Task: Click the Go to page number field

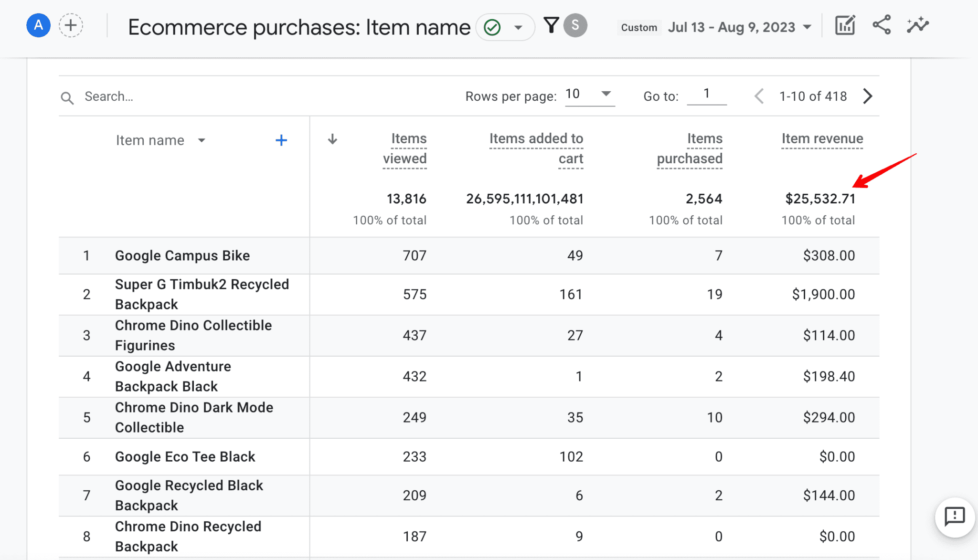Action: click(x=707, y=94)
